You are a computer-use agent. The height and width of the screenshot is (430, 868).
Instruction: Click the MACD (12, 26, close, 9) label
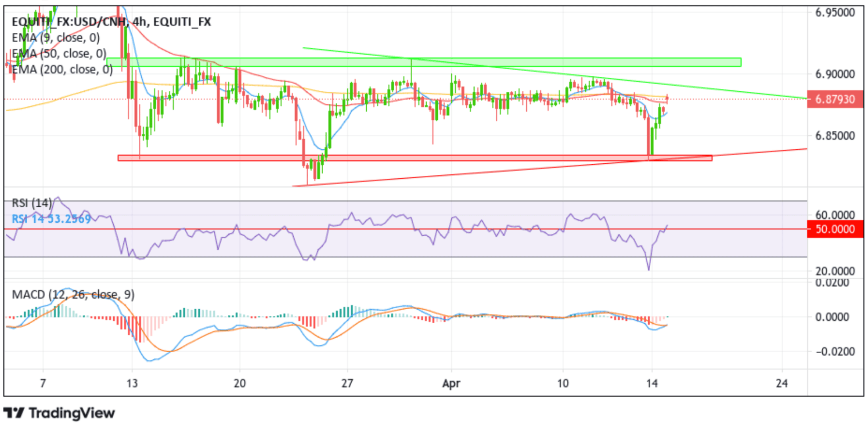(73, 294)
